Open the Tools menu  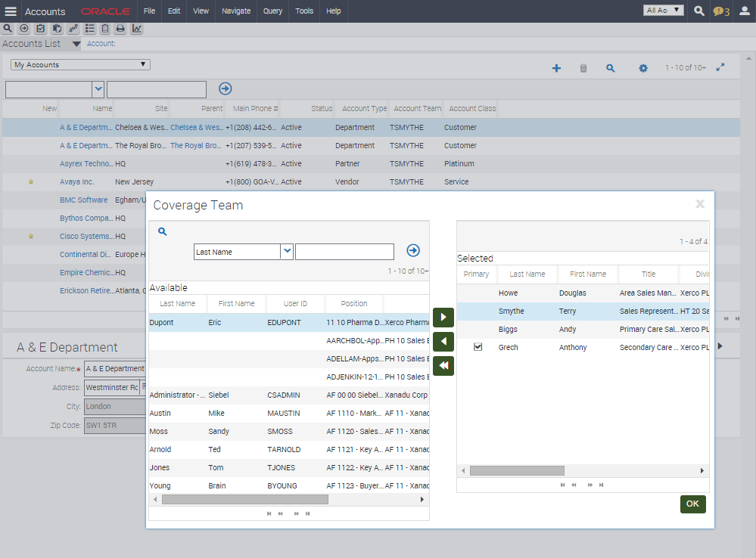(304, 11)
